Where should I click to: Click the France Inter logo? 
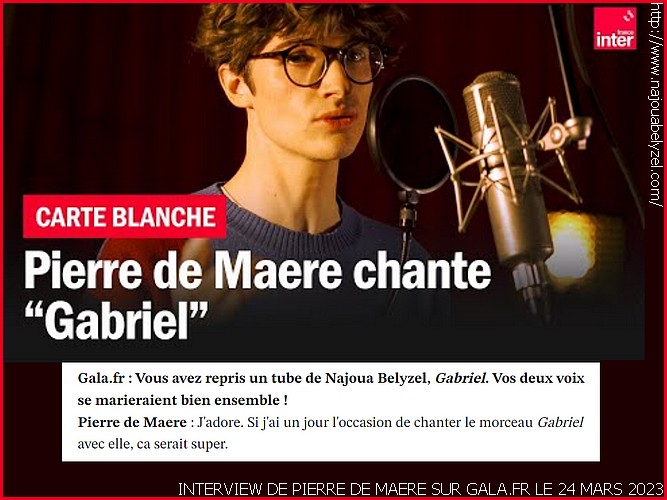point(615,28)
